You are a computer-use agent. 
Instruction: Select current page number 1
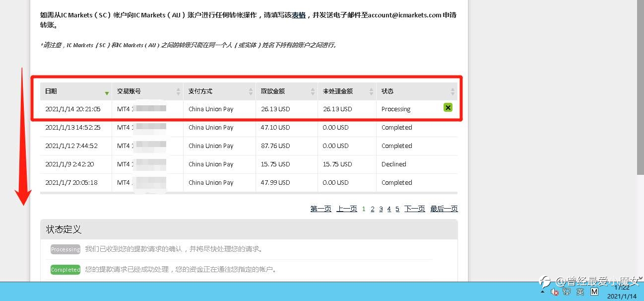pos(364,209)
